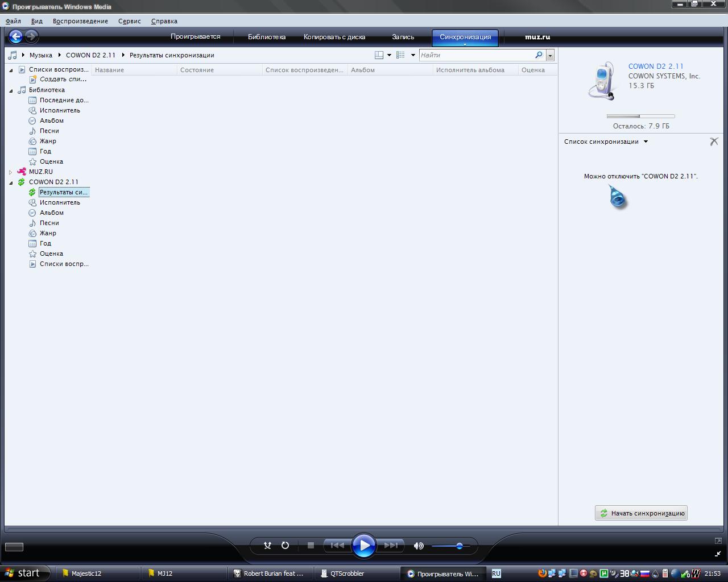Toggle shuffle playback mode
This screenshot has width=728, height=582.
click(267, 546)
